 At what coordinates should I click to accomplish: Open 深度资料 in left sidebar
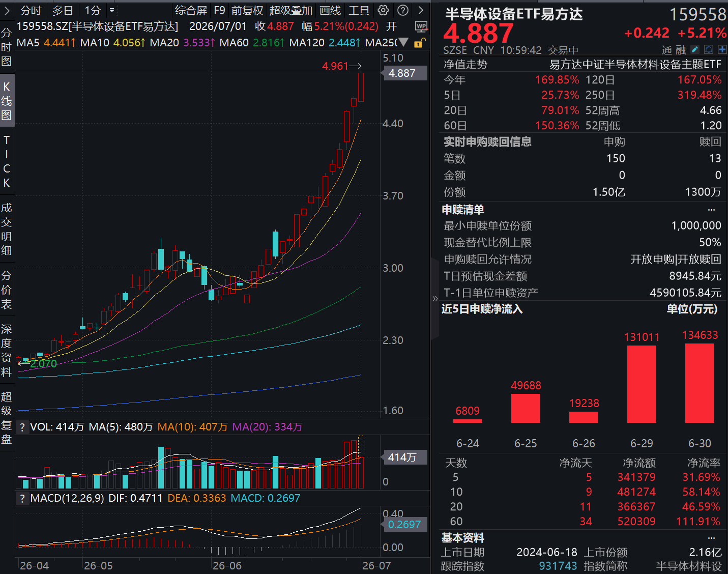click(x=7, y=351)
